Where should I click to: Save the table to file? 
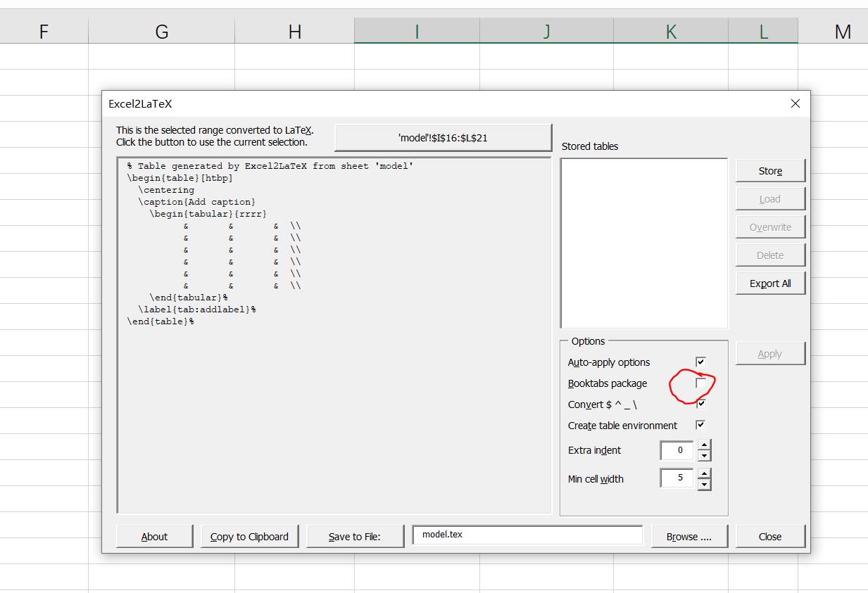(355, 535)
